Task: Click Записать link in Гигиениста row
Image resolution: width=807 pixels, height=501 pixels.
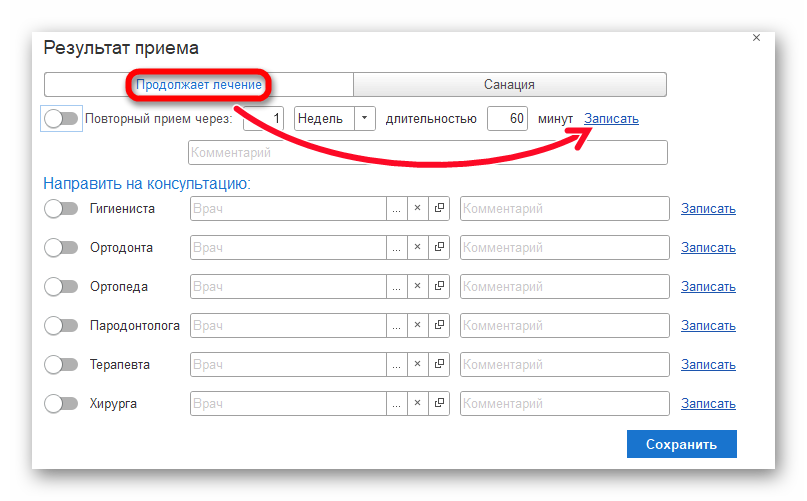Action: tap(708, 209)
